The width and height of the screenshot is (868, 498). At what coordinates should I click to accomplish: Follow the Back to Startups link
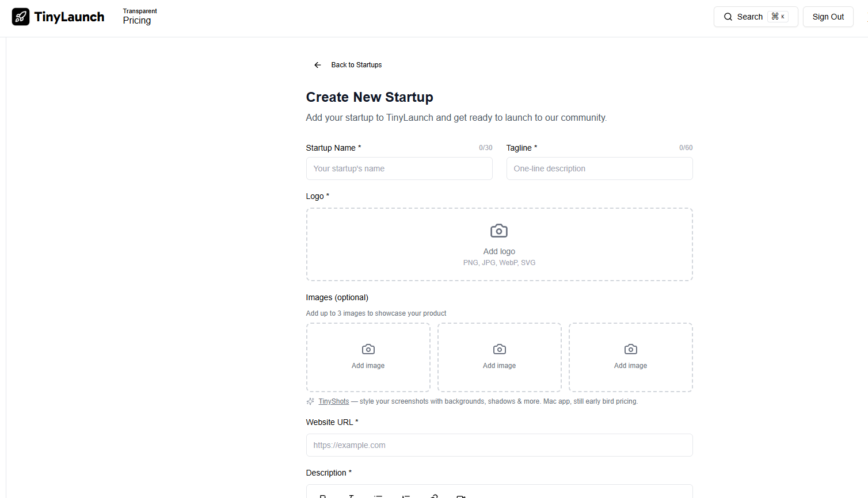(356, 65)
